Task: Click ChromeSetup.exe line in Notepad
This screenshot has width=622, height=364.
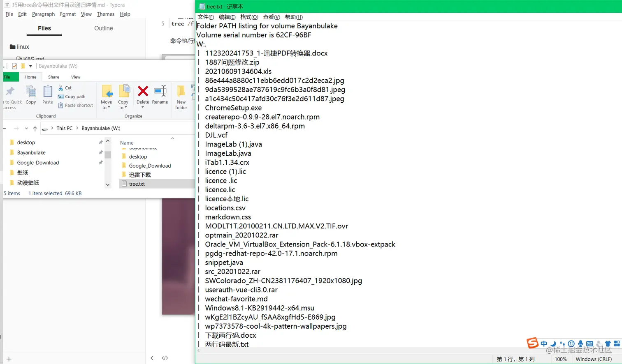Action: [x=233, y=108]
